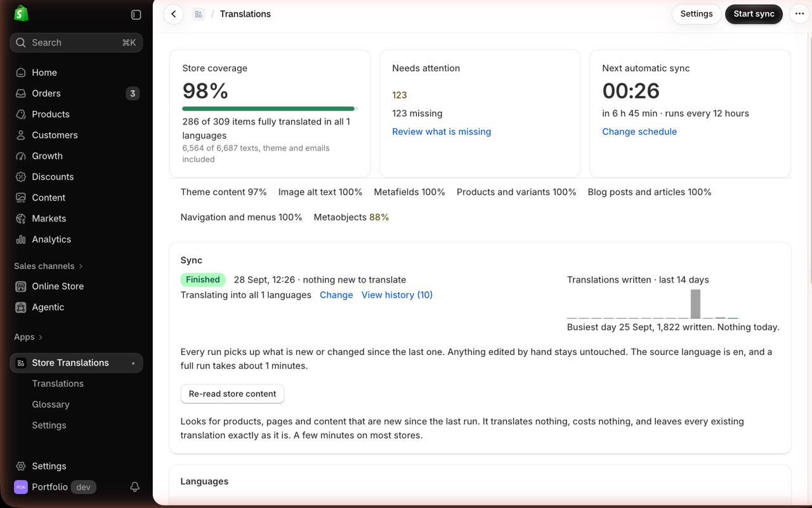Click the Change schedule link
The image size is (812, 508).
(639, 131)
